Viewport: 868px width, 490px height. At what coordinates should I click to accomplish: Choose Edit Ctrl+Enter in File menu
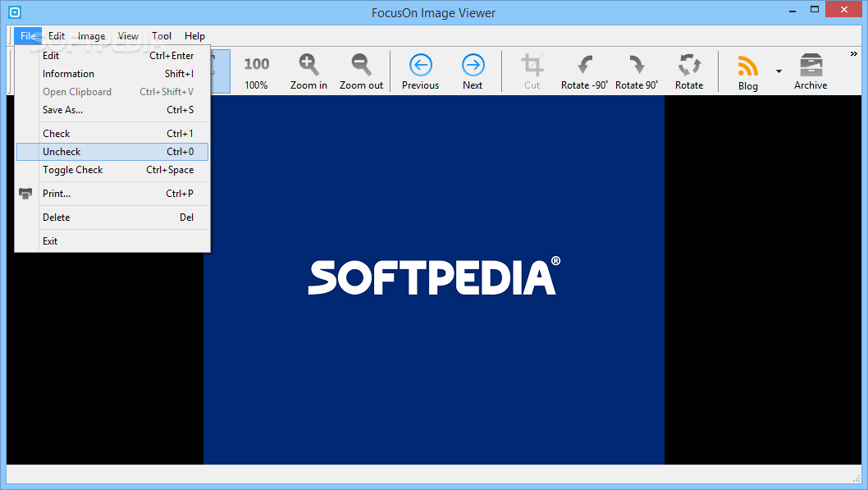click(112, 55)
